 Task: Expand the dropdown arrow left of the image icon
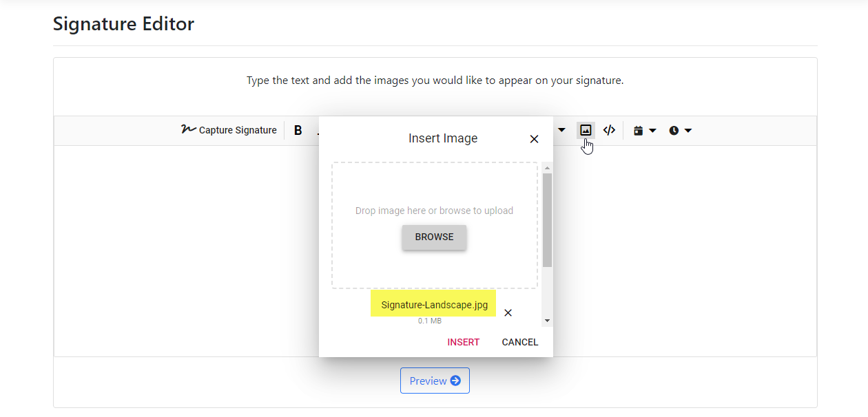[x=561, y=130]
